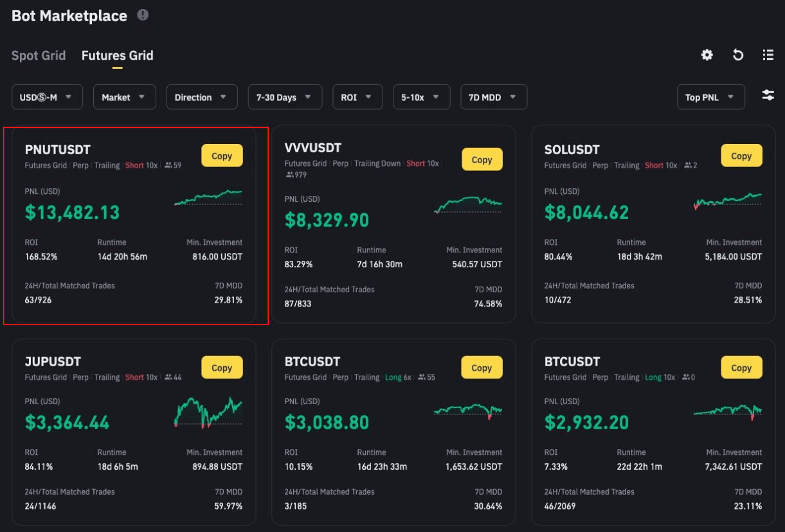Click the copiers icon on PNUTUSDT card
785x532 pixels.
pos(168,166)
